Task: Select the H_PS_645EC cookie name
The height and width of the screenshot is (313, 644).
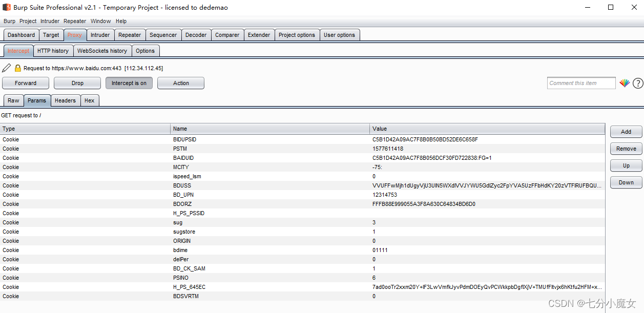Action: (x=189, y=287)
